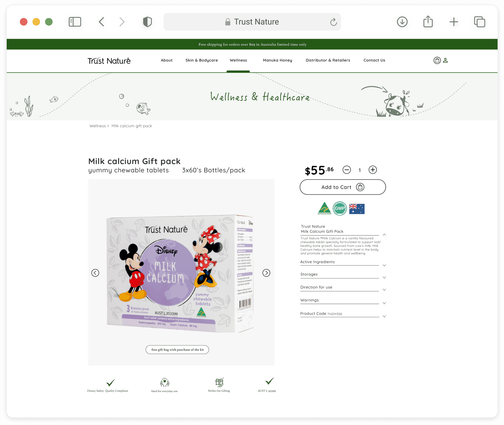Show the tab overview icon
The height and width of the screenshot is (425, 504).
480,22
